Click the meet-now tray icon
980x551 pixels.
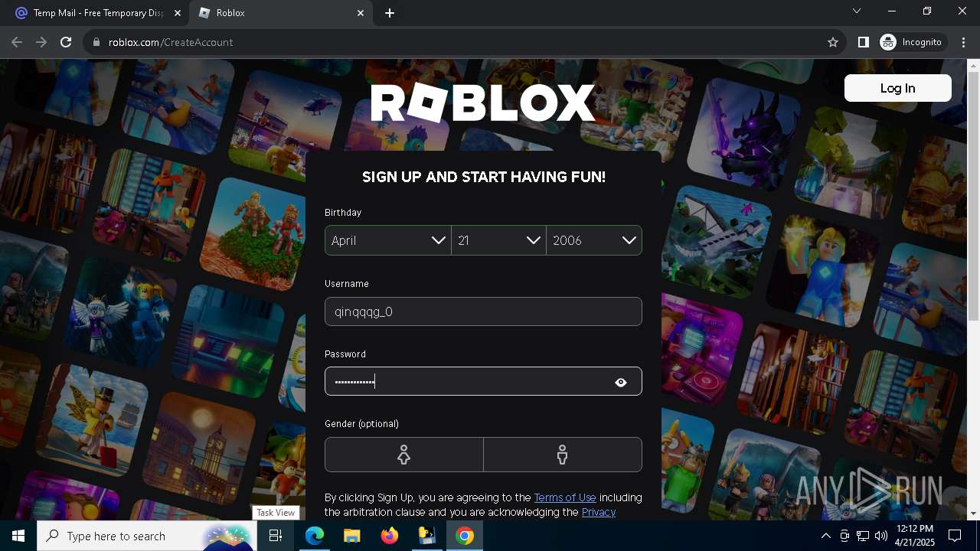click(x=844, y=536)
